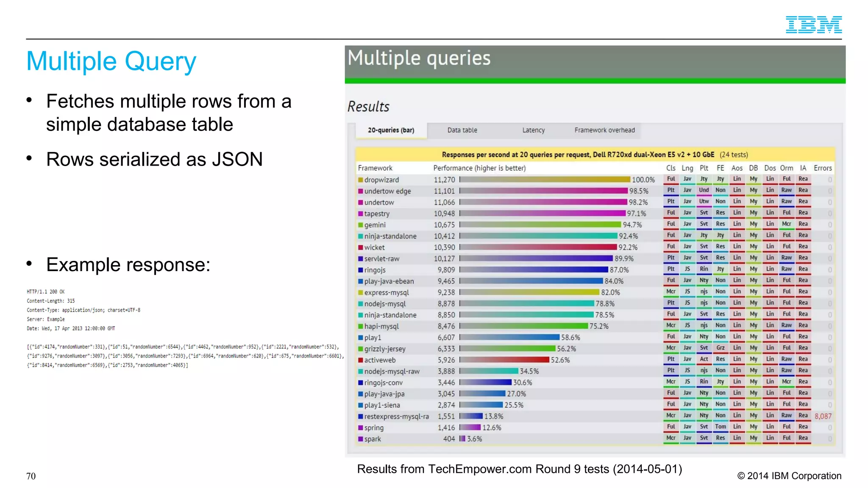Click the Server: Example line

tap(46, 319)
